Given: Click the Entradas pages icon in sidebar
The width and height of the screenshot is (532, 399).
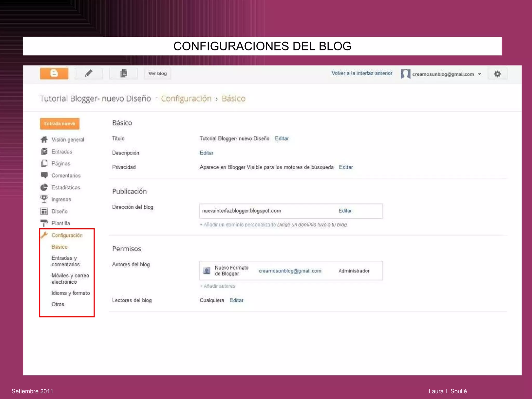Looking at the screenshot, I should click(44, 151).
